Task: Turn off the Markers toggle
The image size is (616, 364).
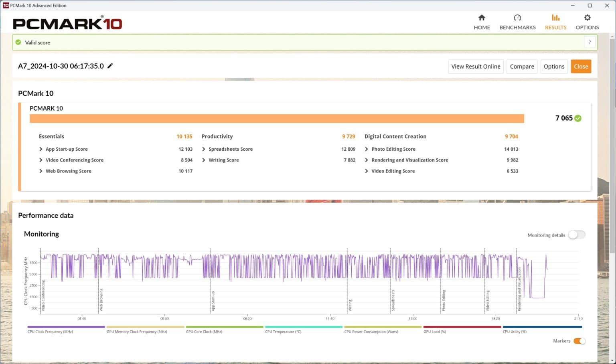Action: click(x=579, y=341)
